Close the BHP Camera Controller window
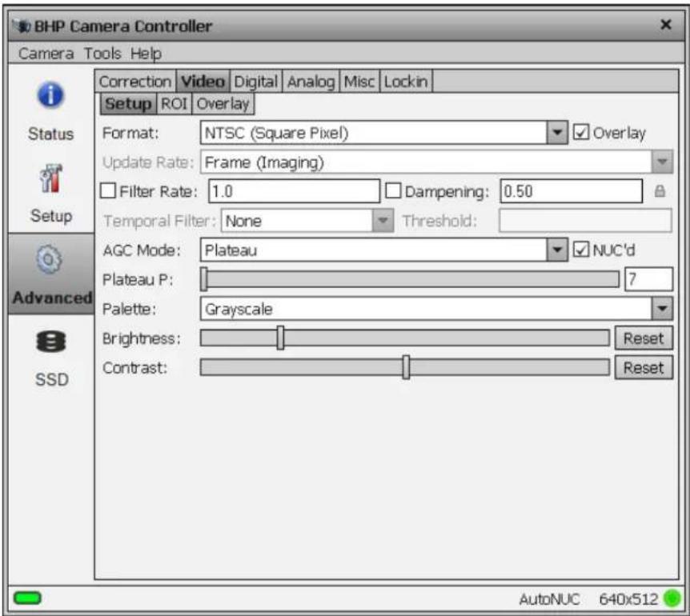690x616 pixels. pos(666,25)
